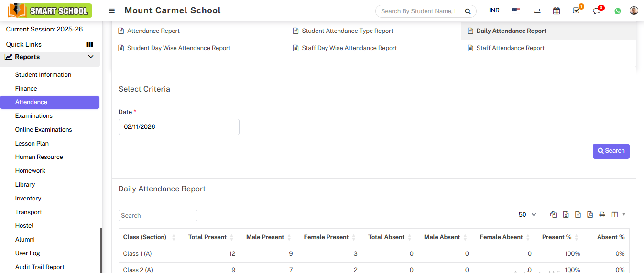
Task: Click Current Session: 2025-26 text
Action: 44,29
